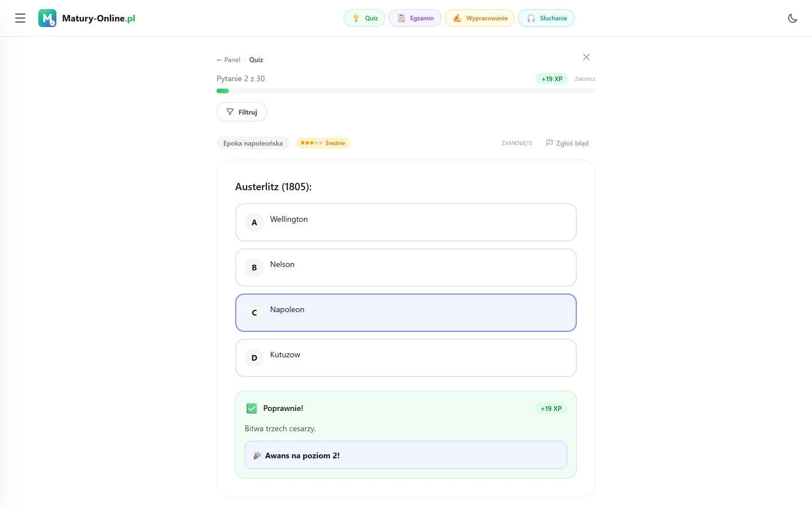Screen dimensions: 812x508
Task: Close the quiz with the X icon
Action: (x=586, y=57)
